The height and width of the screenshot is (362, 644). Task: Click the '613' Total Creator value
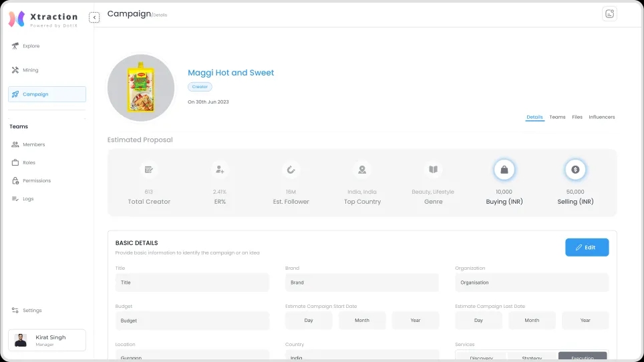tap(149, 192)
